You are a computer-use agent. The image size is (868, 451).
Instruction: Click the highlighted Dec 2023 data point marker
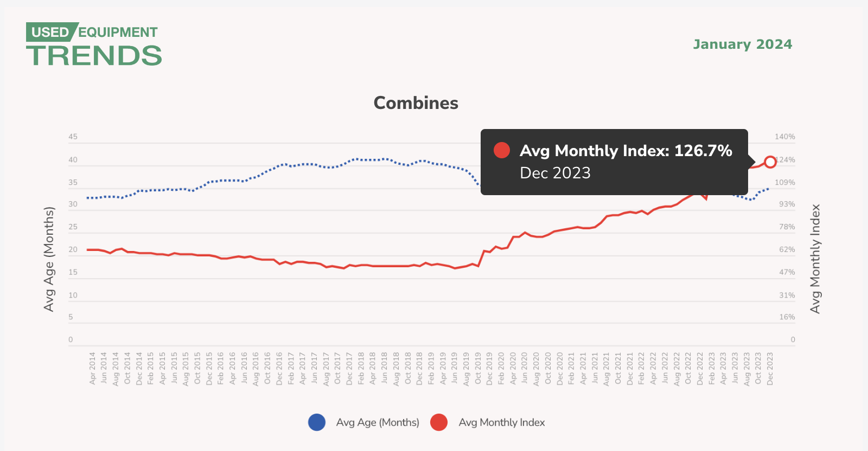pos(770,162)
